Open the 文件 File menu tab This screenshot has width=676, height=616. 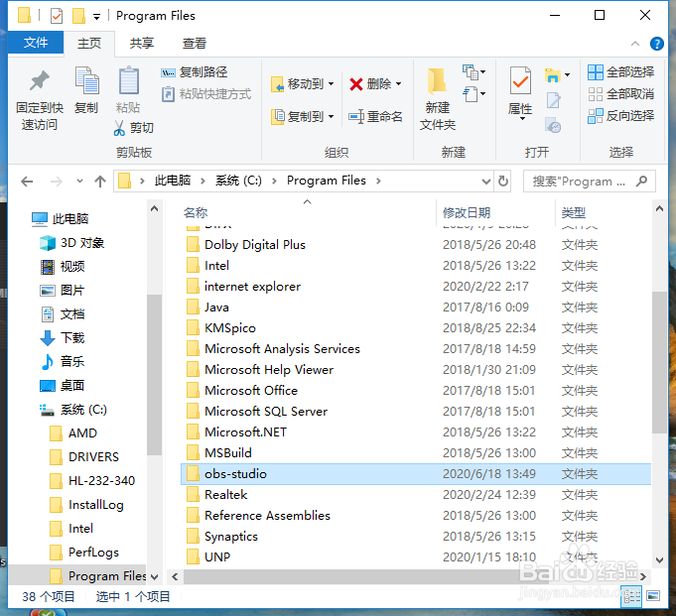pos(36,43)
